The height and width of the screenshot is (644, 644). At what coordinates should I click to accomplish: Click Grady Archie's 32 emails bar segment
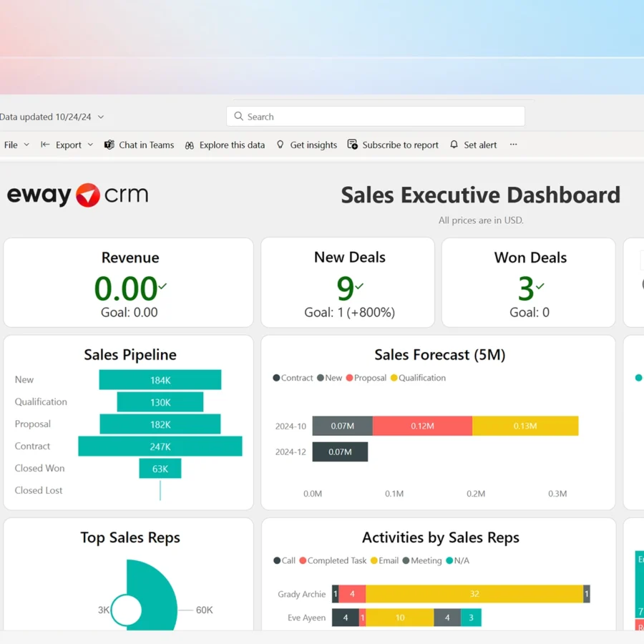tap(474, 594)
